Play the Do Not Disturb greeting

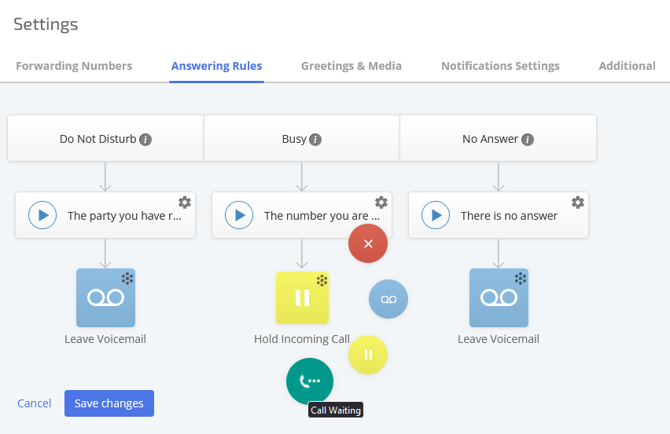(x=42, y=215)
